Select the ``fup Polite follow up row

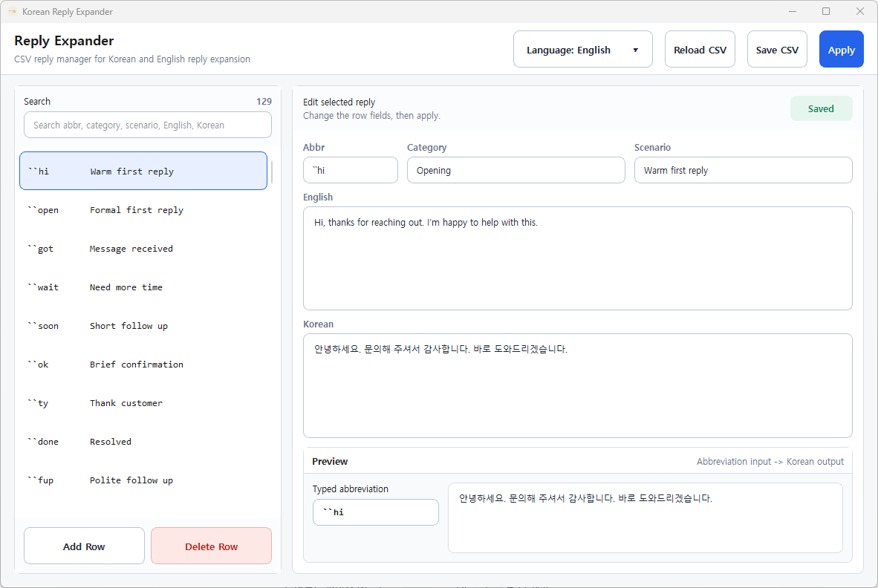click(x=143, y=480)
